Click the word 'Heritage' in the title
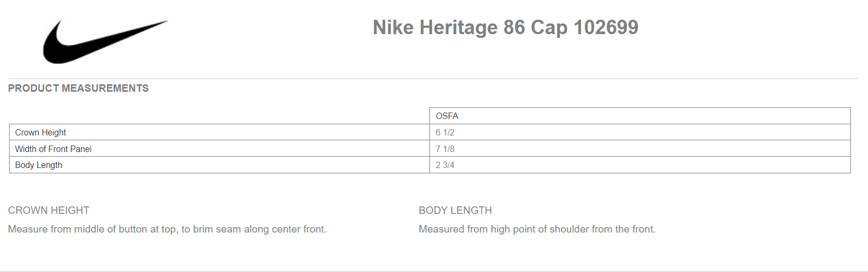 (x=458, y=27)
